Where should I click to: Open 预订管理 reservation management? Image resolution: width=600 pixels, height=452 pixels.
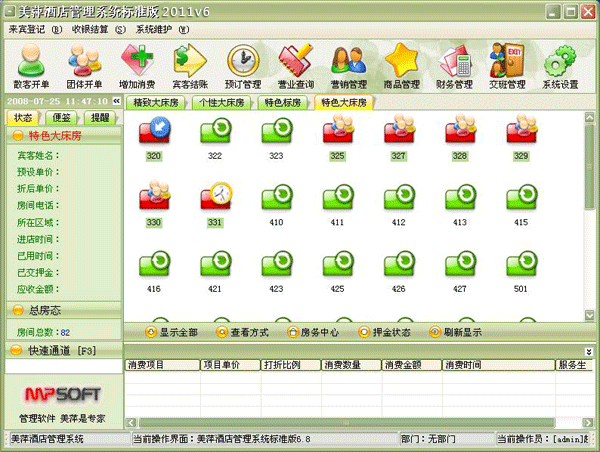coord(242,66)
